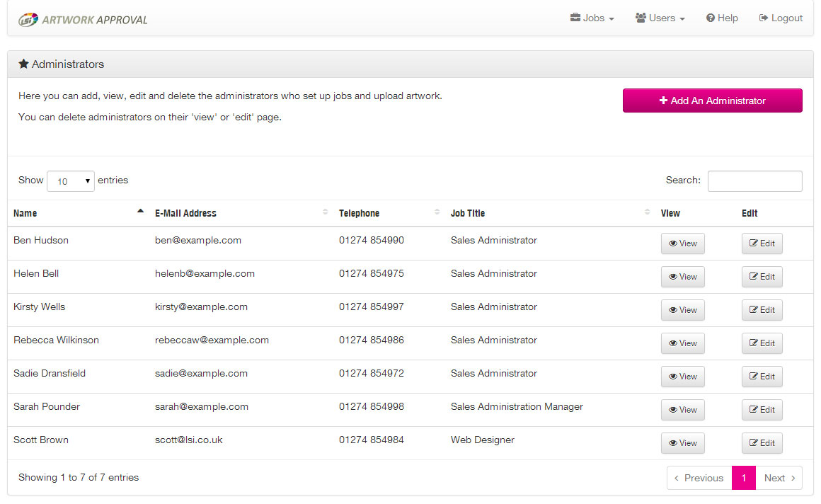Click telephone 01274 854975
821x504 pixels.
pyautogui.click(x=372, y=273)
